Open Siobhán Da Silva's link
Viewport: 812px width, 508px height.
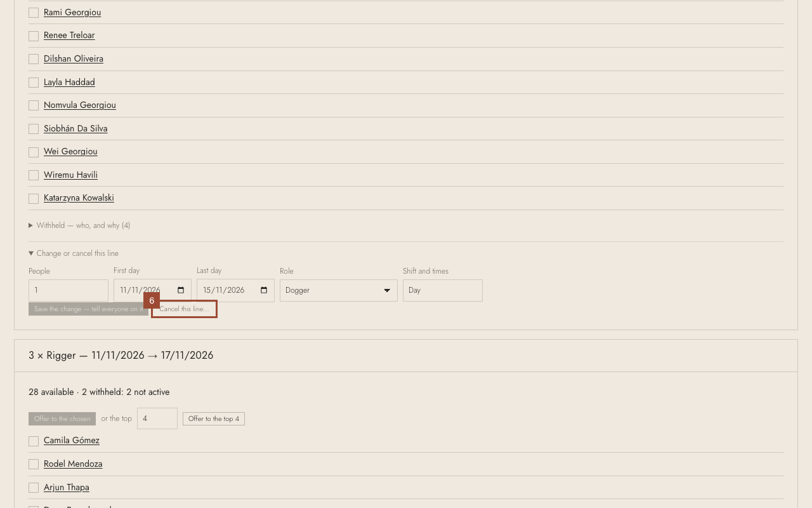point(75,128)
